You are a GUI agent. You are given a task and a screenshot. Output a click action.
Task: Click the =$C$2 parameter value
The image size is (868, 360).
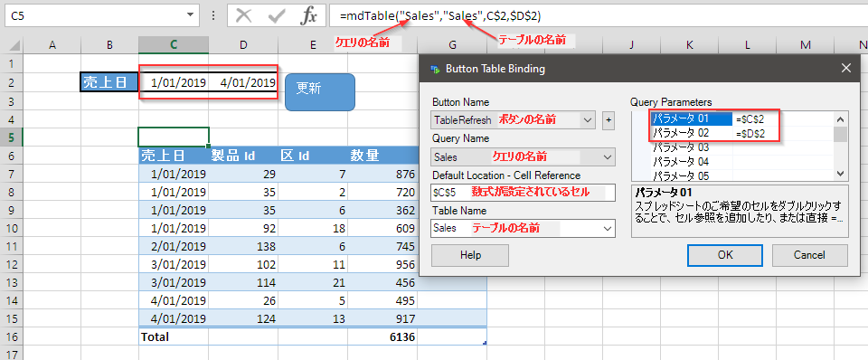click(x=750, y=119)
